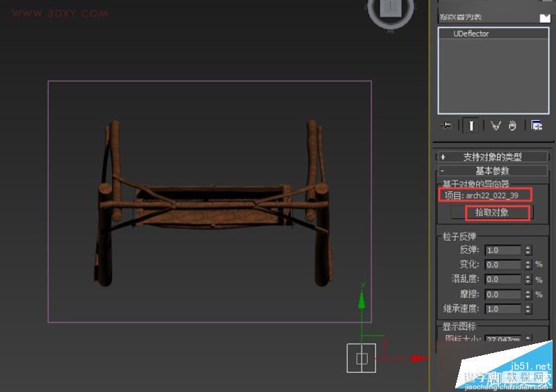
Task: Click the 变化 spinner arrows
Action: pyautogui.click(x=528, y=265)
